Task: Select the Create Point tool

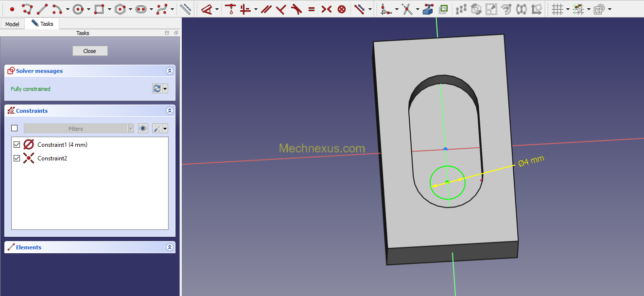Action: (12, 9)
